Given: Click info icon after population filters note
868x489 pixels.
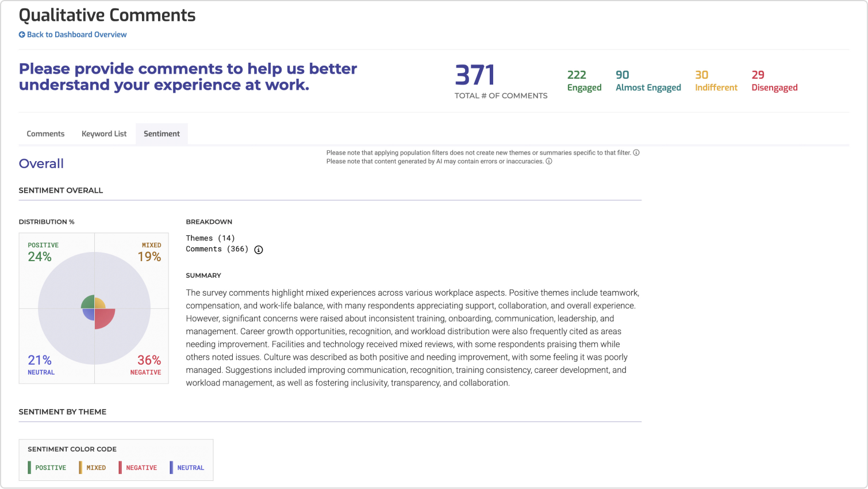Looking at the screenshot, I should 636,152.
